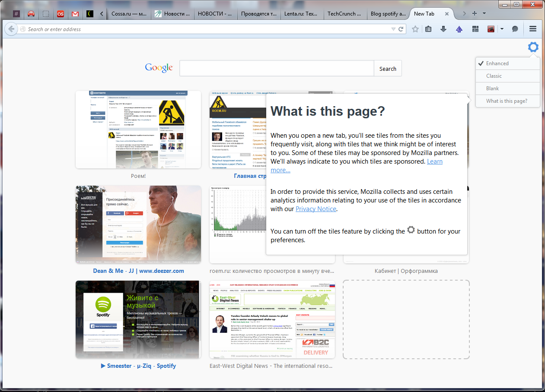This screenshot has width=545, height=392.
Task: Switch to the TechCrunch tab
Action: pyautogui.click(x=345, y=14)
